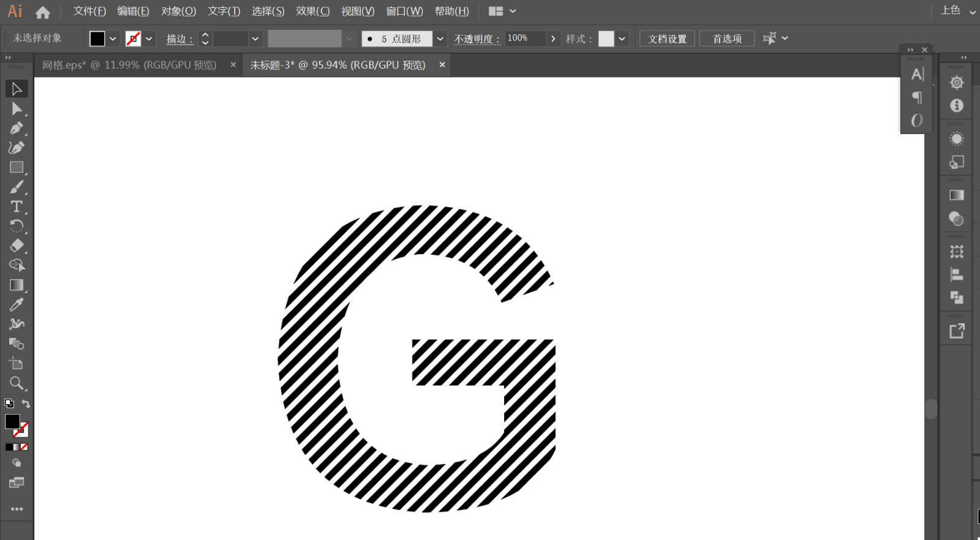
Task: Click the black fill swatch in control bar
Action: [97, 39]
